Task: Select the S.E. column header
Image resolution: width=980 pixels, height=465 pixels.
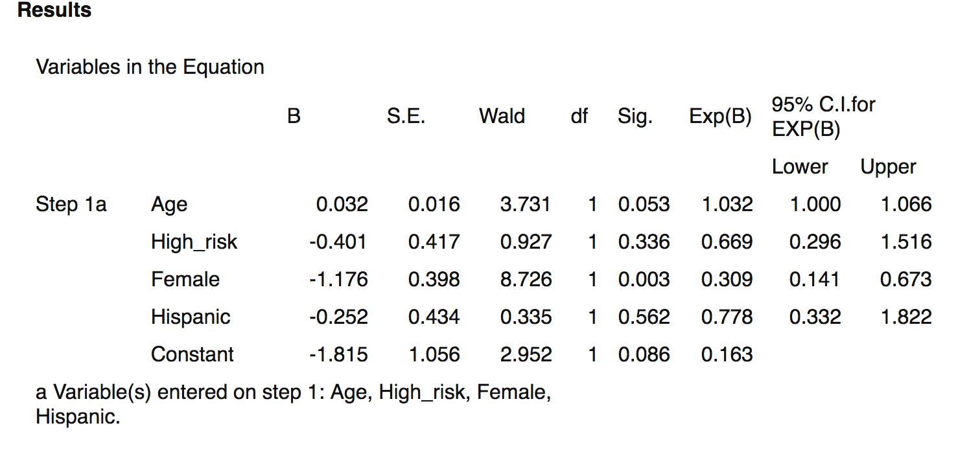Action: pyautogui.click(x=406, y=117)
